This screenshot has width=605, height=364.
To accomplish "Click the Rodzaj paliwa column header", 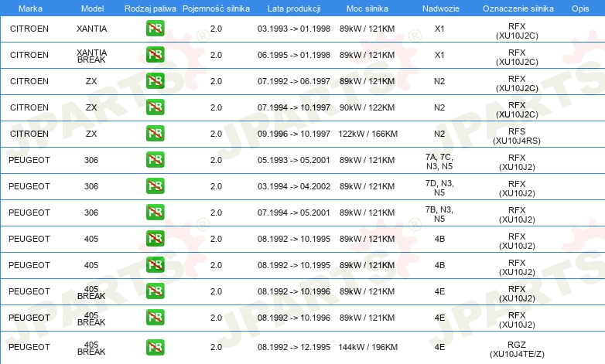I will [x=150, y=9].
